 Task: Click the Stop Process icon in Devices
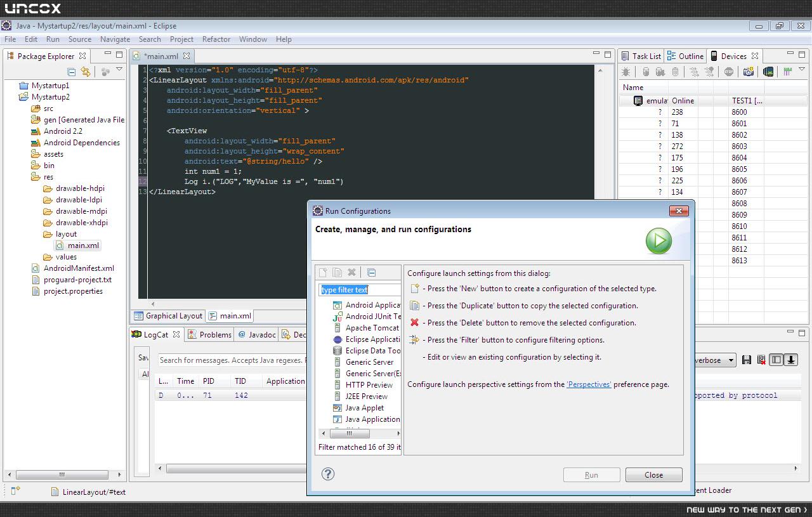coord(728,72)
